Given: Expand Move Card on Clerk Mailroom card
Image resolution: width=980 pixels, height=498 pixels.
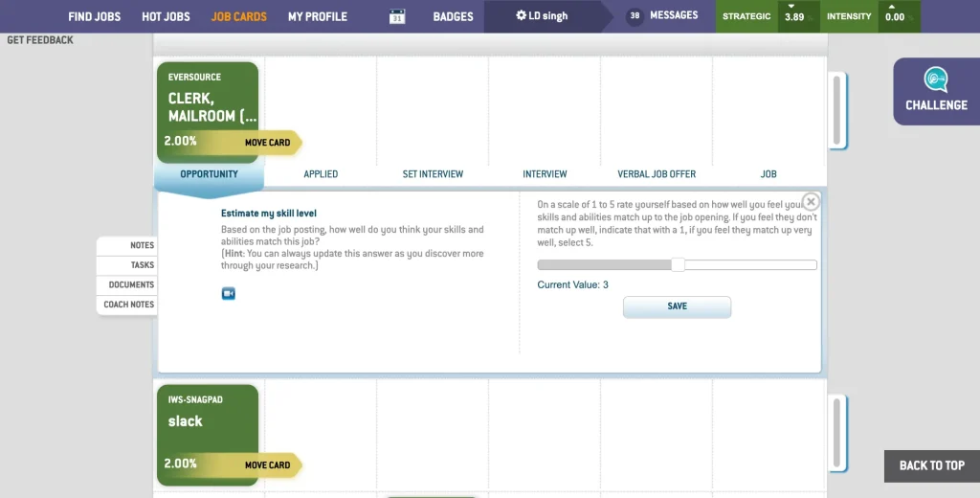Looking at the screenshot, I should pyautogui.click(x=268, y=143).
